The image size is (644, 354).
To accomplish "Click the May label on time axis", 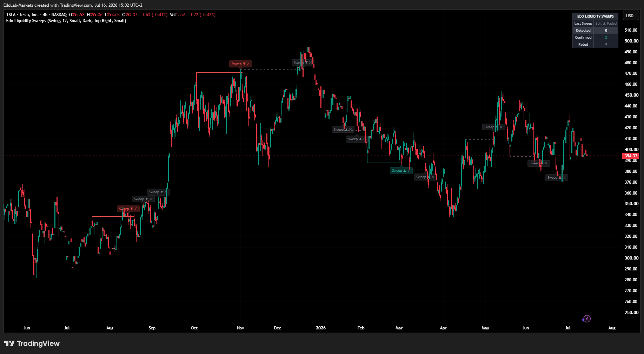I will pos(485,328).
